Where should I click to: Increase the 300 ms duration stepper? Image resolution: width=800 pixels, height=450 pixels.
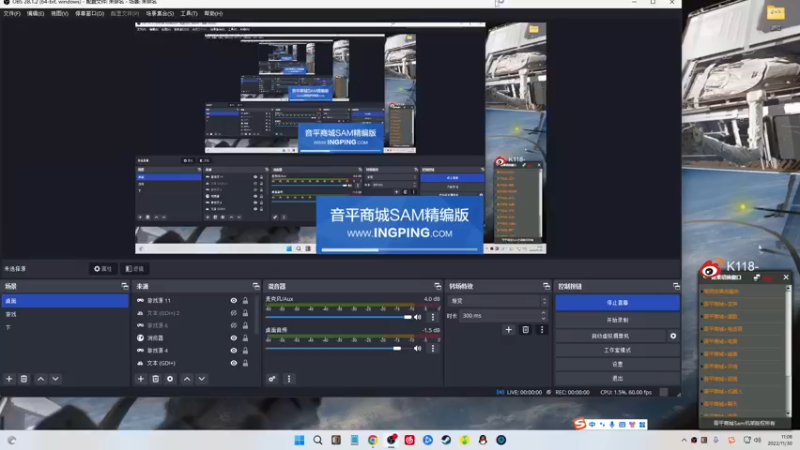(543, 313)
